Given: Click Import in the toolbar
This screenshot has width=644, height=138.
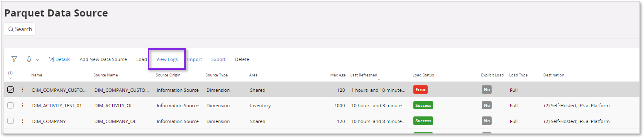Looking at the screenshot, I should tap(194, 59).
